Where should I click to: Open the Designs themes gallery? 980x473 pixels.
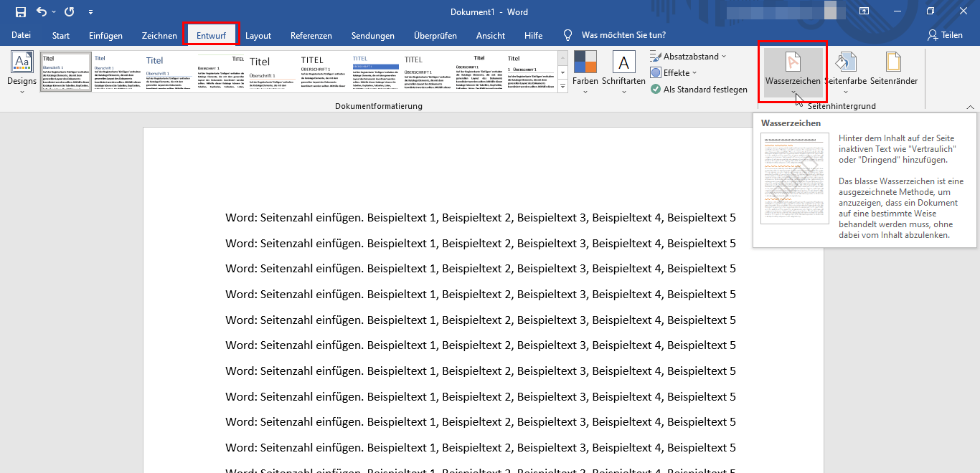pyautogui.click(x=22, y=73)
